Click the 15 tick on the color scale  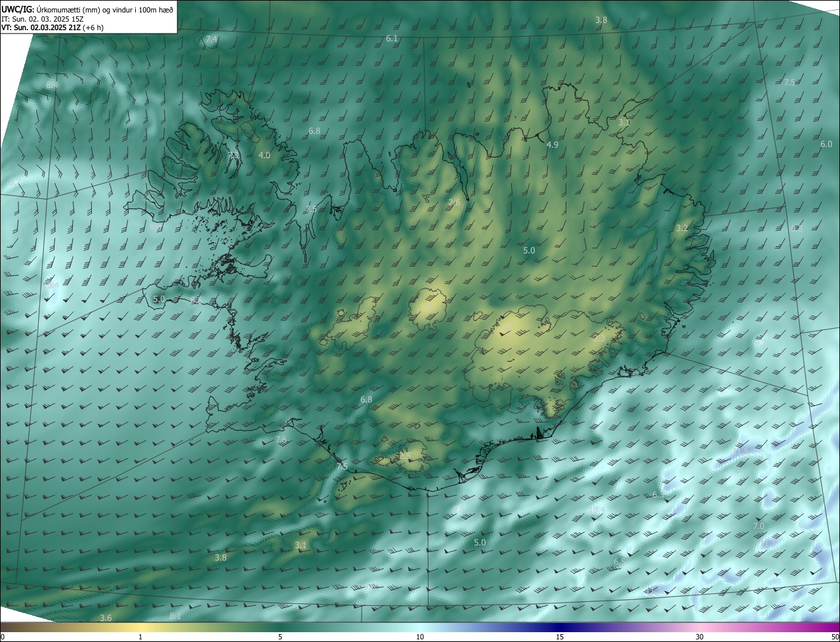pyautogui.click(x=560, y=637)
